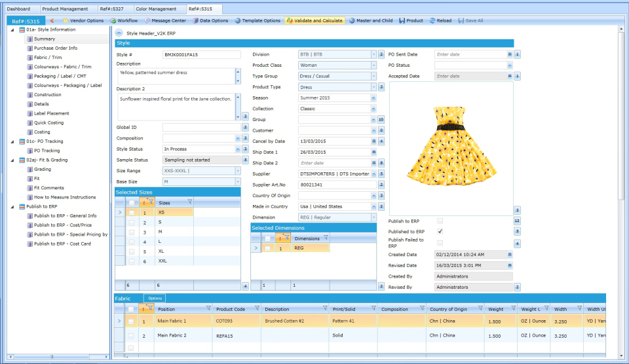Image resolution: width=629 pixels, height=364 pixels.
Task: Toggle the Published to ERP checkbox
Action: click(x=440, y=231)
